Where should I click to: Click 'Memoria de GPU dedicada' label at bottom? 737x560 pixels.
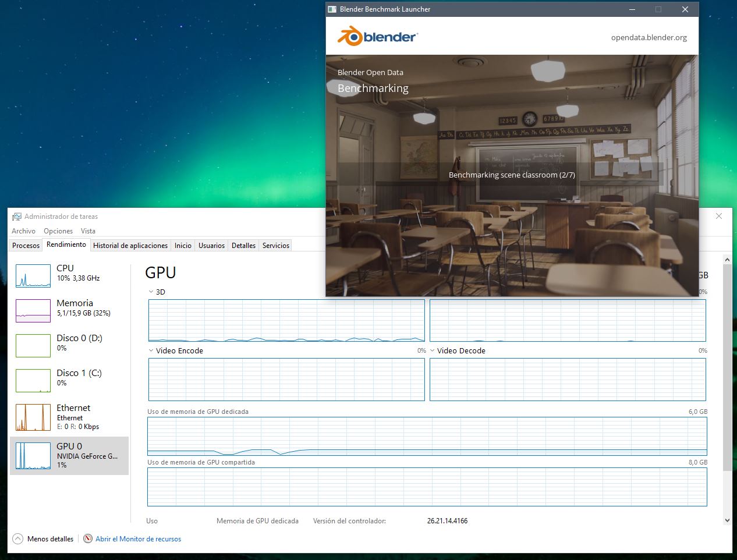257,521
